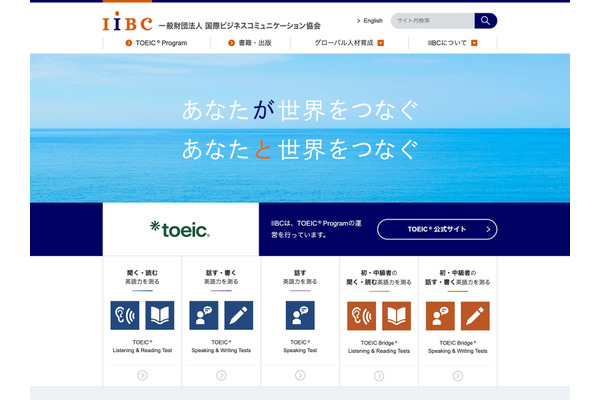Click the blue listening ear icon
The width and height of the screenshot is (600, 400).
(x=125, y=315)
